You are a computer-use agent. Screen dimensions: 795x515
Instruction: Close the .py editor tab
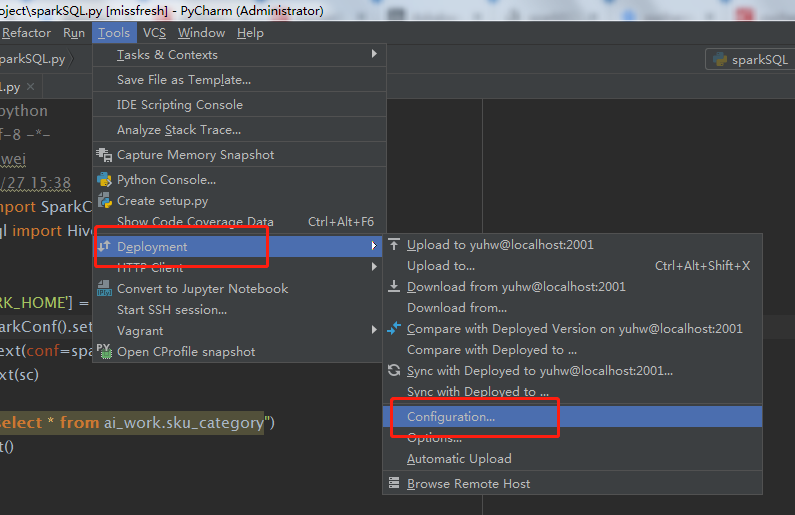[x=30, y=87]
